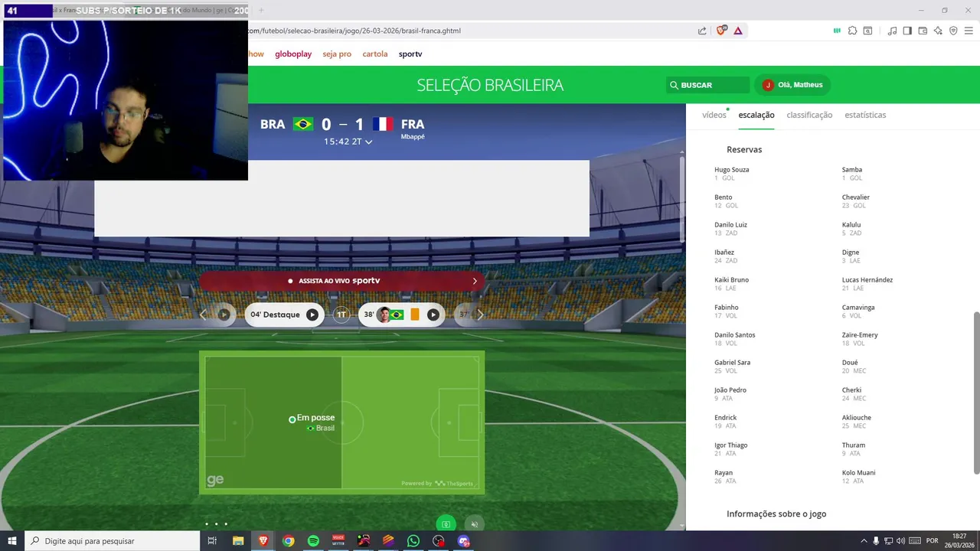Switch to the vídeos tab

(714, 115)
